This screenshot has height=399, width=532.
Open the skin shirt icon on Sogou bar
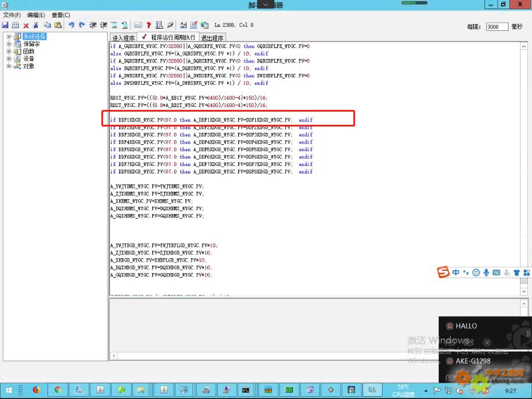tap(517, 272)
